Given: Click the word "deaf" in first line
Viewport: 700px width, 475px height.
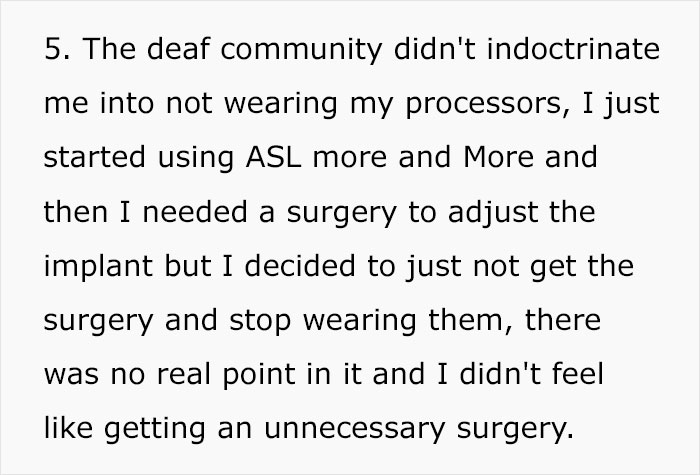Looking at the screenshot, I should tap(178, 49).
